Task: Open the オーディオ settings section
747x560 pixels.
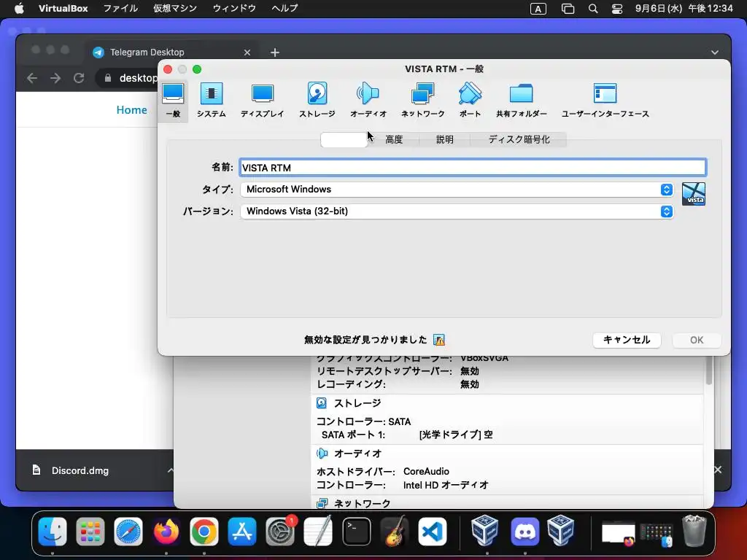Action: pos(368,100)
